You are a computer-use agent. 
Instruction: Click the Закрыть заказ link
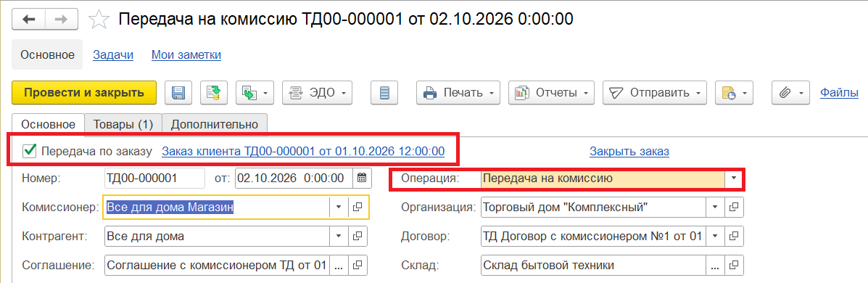tap(629, 151)
